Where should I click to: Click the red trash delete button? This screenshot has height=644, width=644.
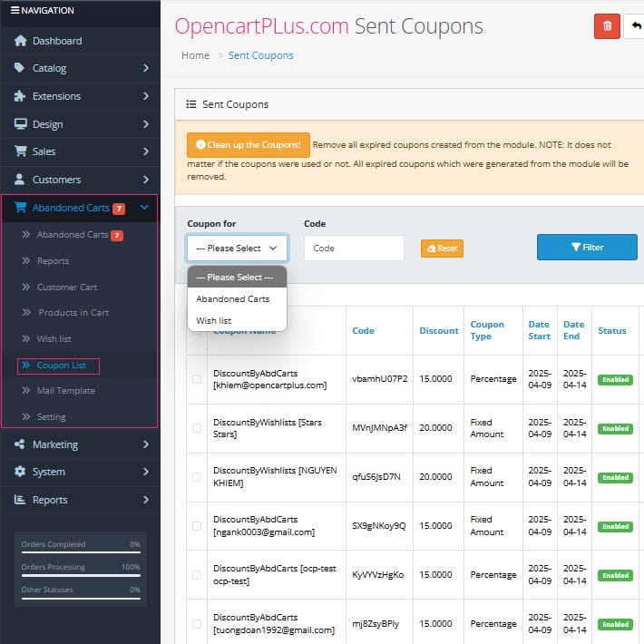[607, 26]
